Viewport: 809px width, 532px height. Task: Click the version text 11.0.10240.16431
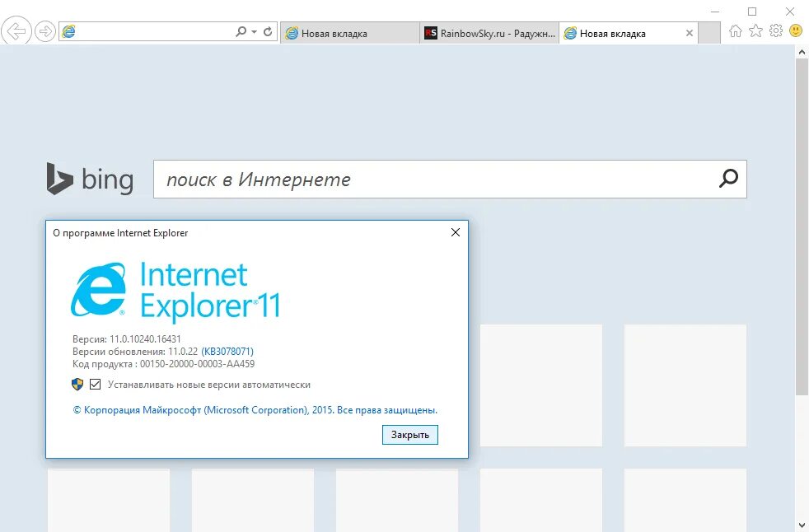tap(146, 339)
